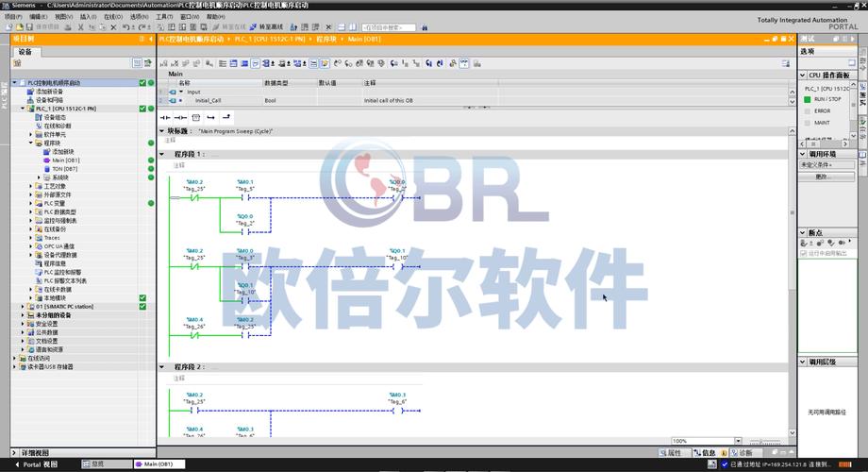Image resolution: width=868 pixels, height=472 pixels.
Task: Open the 项目(P) menu
Action: click(13, 17)
